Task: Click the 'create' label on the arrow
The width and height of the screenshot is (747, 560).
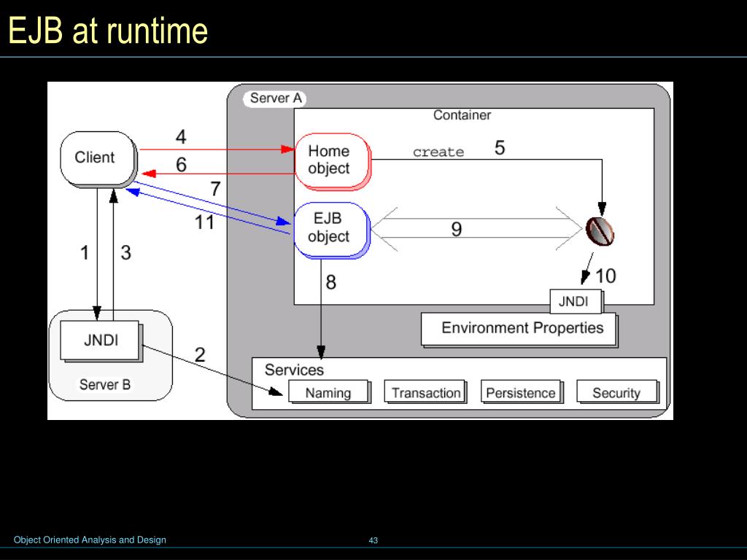Action: point(438,152)
